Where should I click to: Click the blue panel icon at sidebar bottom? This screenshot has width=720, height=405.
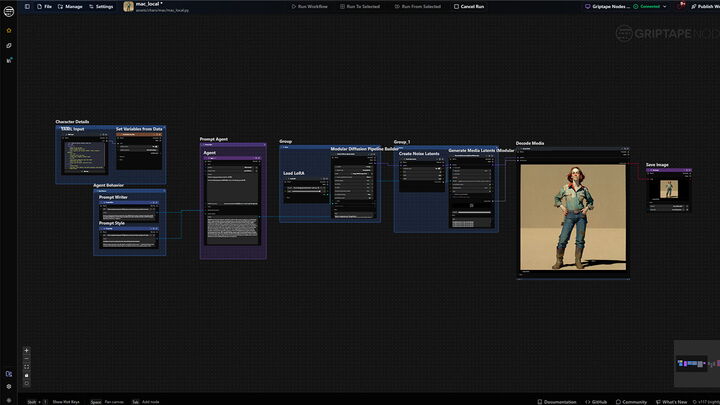point(9,374)
